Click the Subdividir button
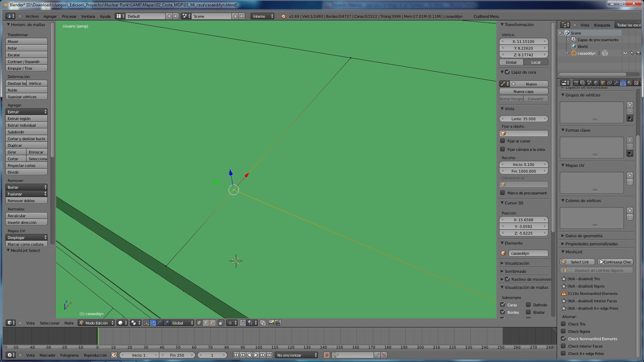Image resolution: width=644 pixels, height=362 pixels. tap(26, 132)
